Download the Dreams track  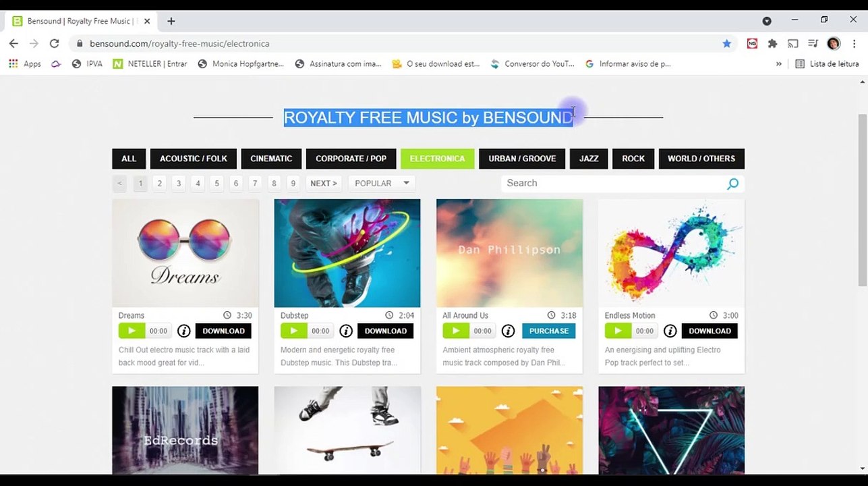(223, 331)
